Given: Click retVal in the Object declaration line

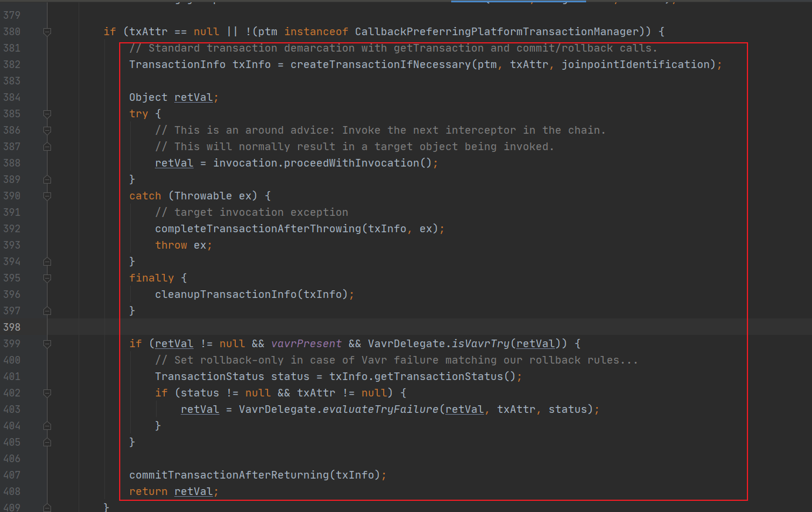Looking at the screenshot, I should tap(194, 97).
